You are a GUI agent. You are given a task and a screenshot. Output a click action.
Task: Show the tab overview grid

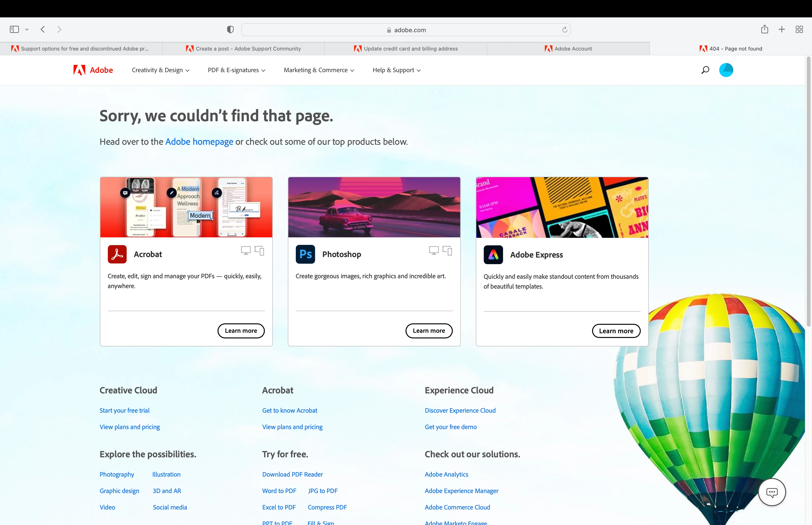pyautogui.click(x=799, y=29)
